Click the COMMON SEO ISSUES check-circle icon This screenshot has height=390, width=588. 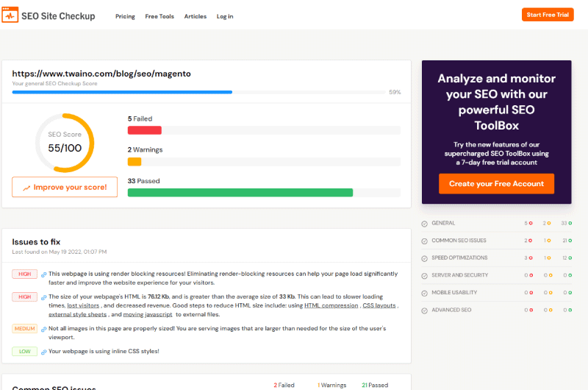tap(425, 241)
